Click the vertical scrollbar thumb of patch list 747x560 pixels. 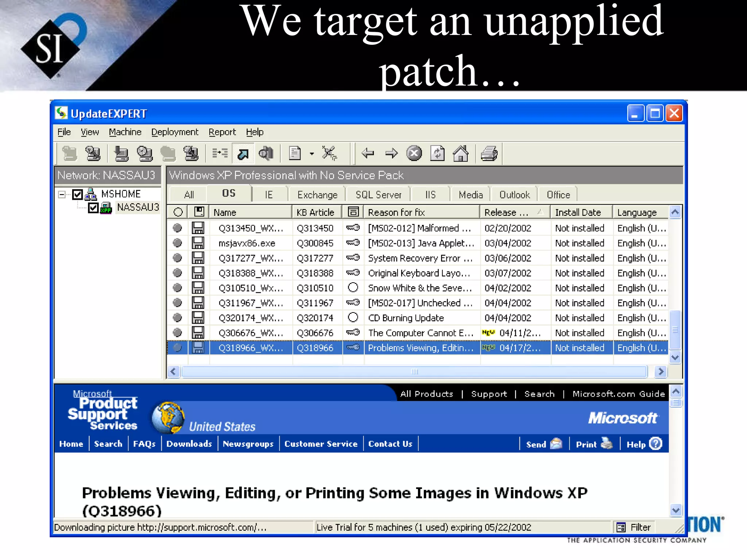click(x=675, y=330)
